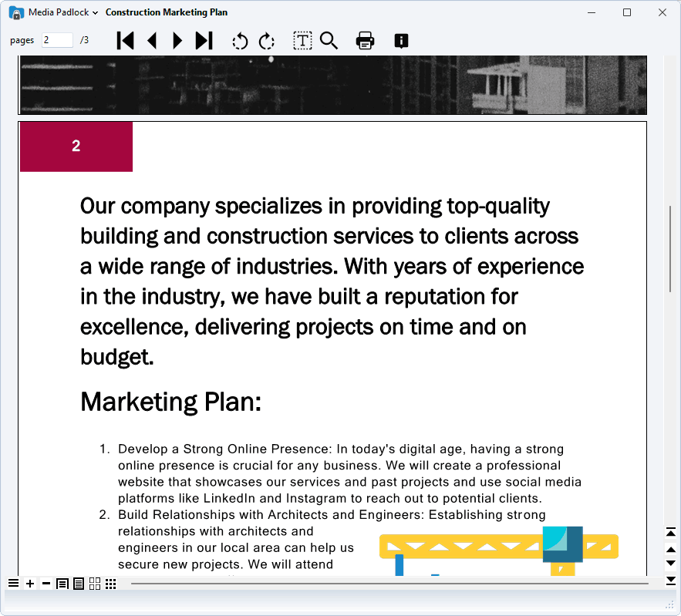Rotate the page counterclockwise
The image size is (681, 616).
click(241, 41)
